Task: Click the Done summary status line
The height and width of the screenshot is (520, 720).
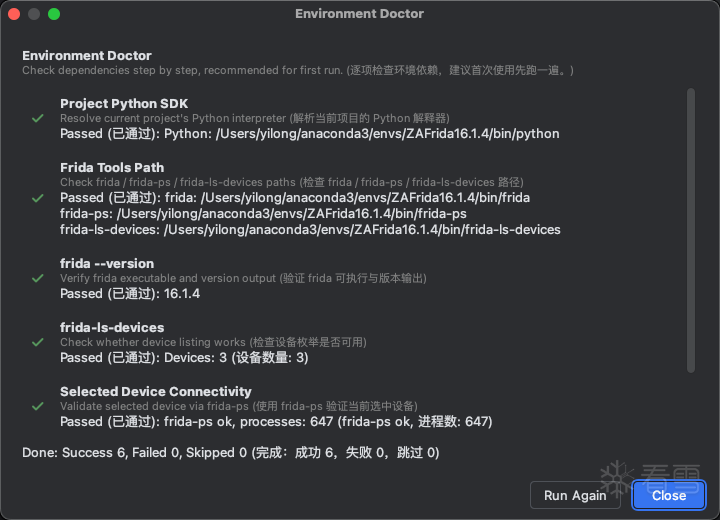Action: tap(230, 453)
